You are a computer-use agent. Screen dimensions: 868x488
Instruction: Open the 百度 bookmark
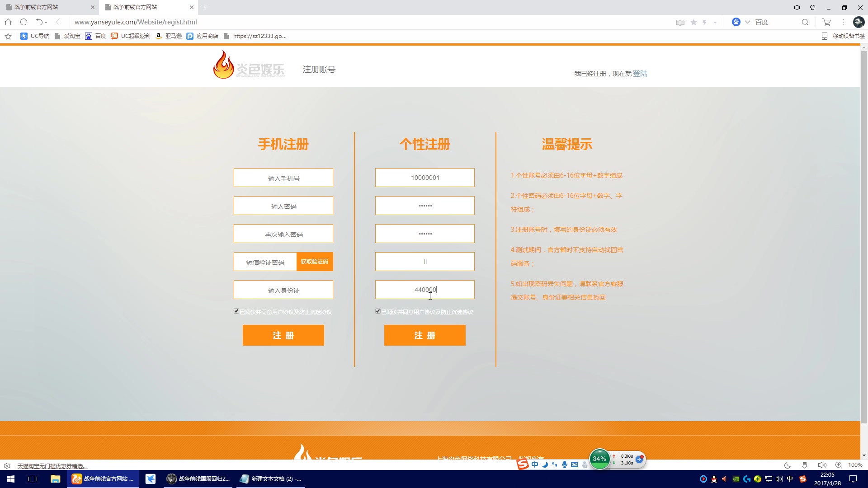point(95,36)
